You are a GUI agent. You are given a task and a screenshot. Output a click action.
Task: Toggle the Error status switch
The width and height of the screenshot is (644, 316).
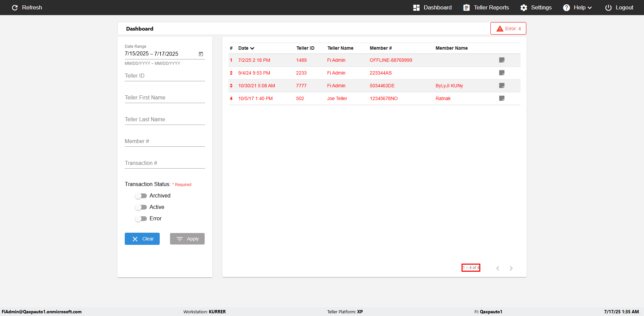tap(141, 219)
